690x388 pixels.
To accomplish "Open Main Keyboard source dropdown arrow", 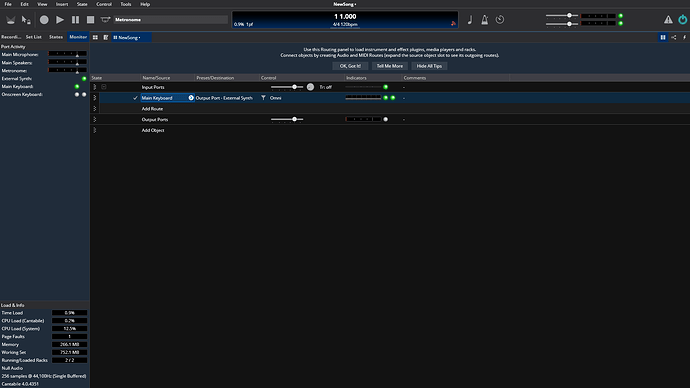I will tap(191, 98).
